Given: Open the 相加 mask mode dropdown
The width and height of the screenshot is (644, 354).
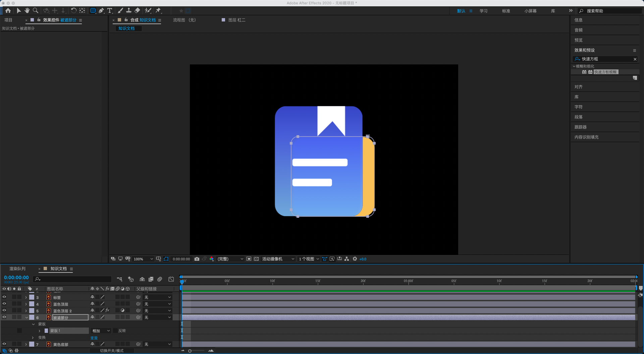Looking at the screenshot, I should [x=101, y=331].
